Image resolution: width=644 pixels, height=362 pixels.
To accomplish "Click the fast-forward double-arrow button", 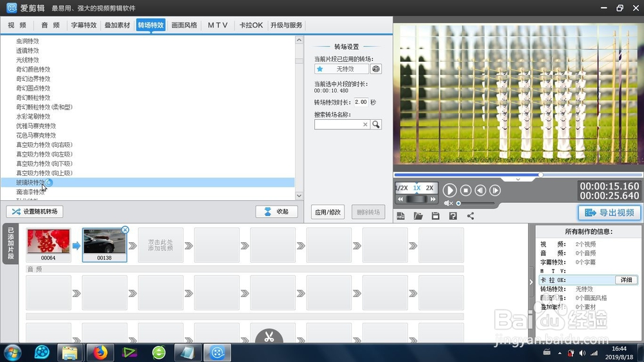I will [x=433, y=199].
